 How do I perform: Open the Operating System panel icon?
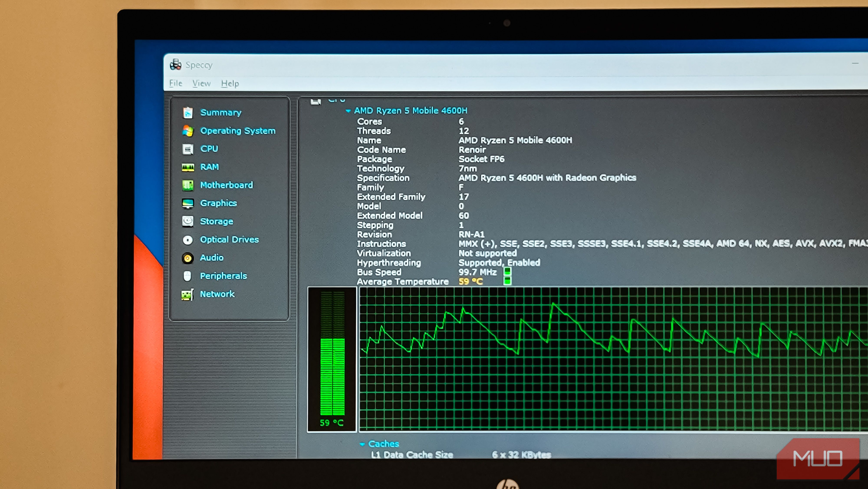coord(188,131)
